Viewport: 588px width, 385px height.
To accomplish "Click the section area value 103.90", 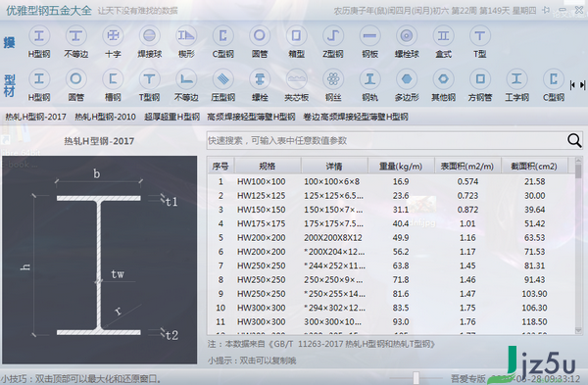I will 534,294.
